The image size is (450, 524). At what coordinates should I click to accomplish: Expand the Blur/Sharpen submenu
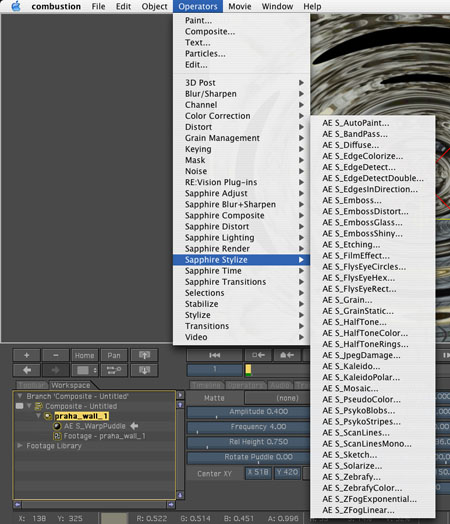click(241, 94)
